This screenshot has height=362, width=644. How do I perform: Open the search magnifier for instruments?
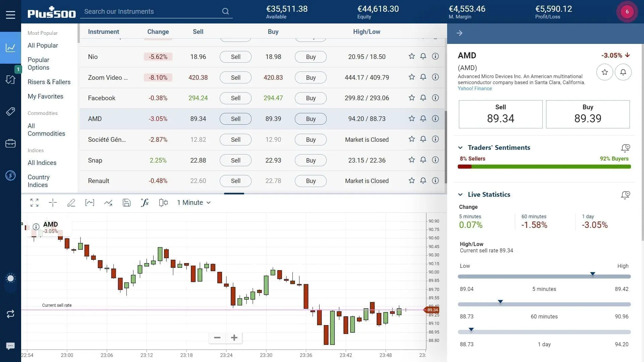pyautogui.click(x=225, y=11)
